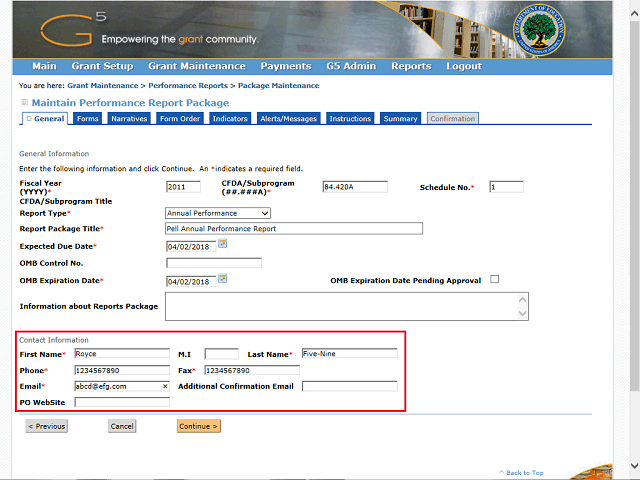The height and width of the screenshot is (480, 640).
Task: Click the First Name field
Action: [x=122, y=353]
